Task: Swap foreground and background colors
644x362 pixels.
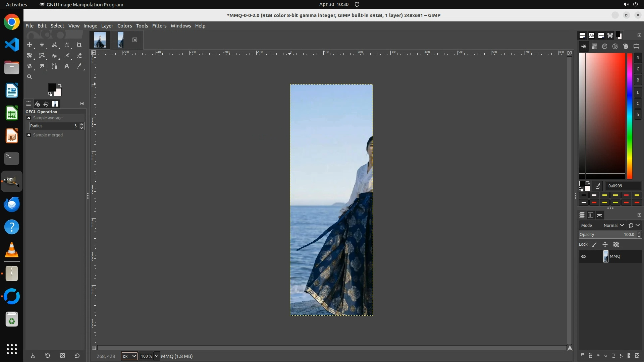Action: [x=60, y=85]
